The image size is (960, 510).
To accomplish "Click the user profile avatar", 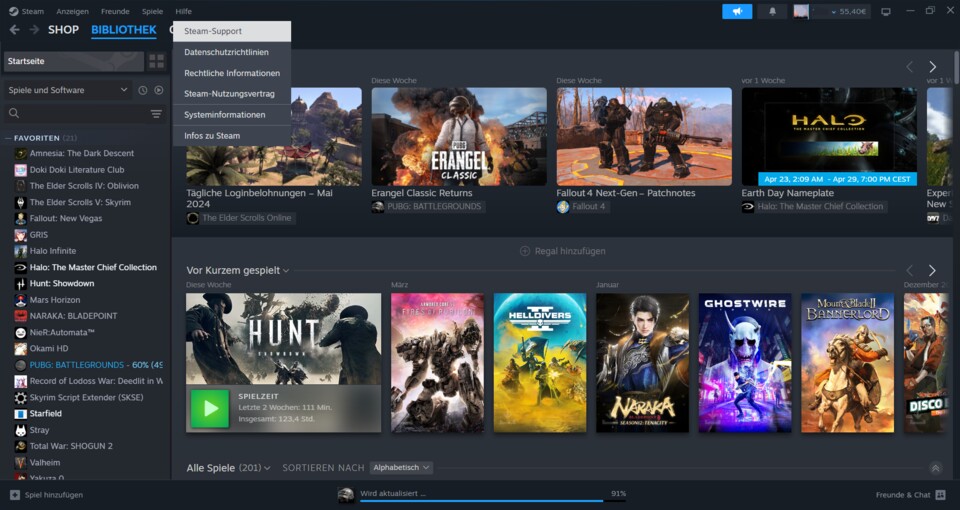I will 801,12.
